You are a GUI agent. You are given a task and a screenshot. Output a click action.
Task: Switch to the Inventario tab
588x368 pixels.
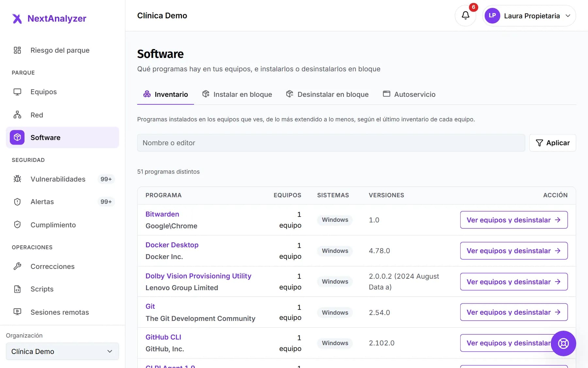click(165, 94)
